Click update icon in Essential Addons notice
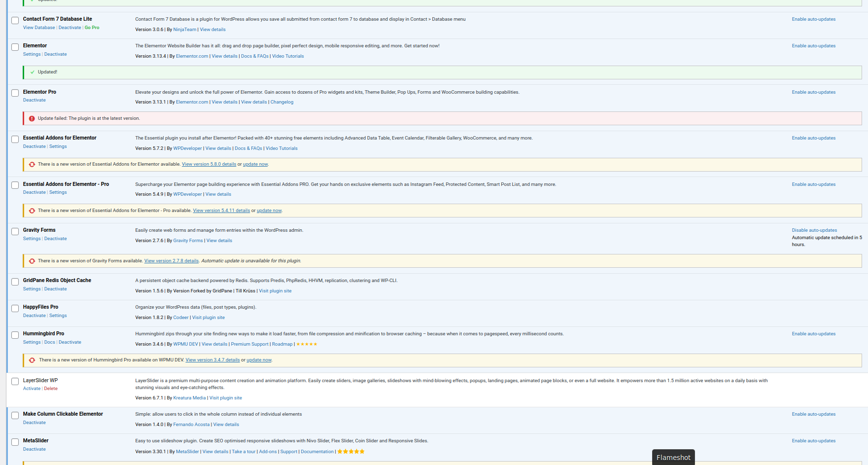Screen dimensions: 868x465 click(x=32, y=164)
